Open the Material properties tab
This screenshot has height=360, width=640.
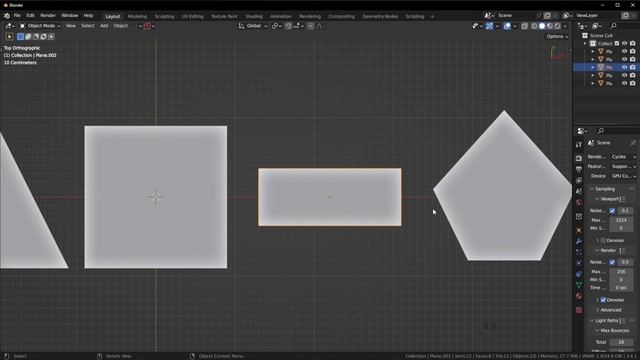pyautogui.click(x=579, y=296)
